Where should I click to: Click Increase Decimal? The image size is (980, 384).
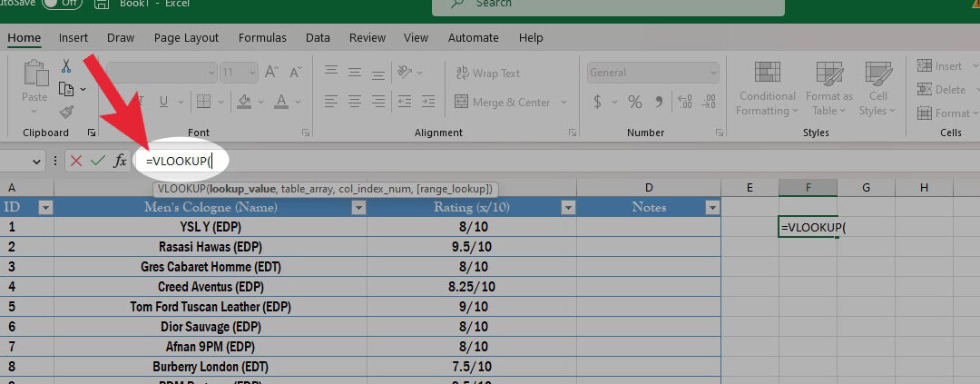[x=685, y=102]
